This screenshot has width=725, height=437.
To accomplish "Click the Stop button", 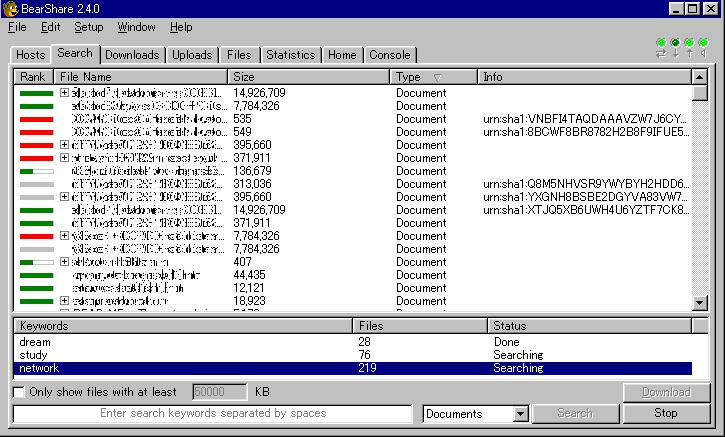I will pyautogui.click(x=666, y=413).
